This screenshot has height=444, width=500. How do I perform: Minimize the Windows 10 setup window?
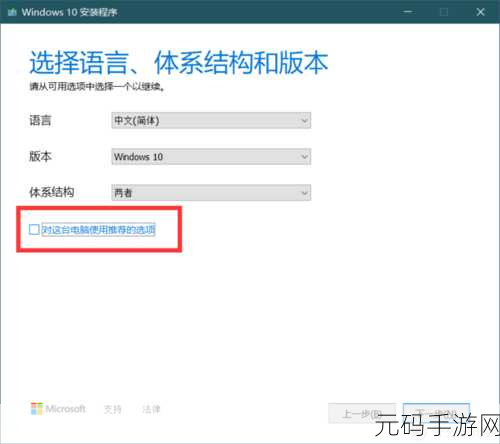(x=408, y=12)
